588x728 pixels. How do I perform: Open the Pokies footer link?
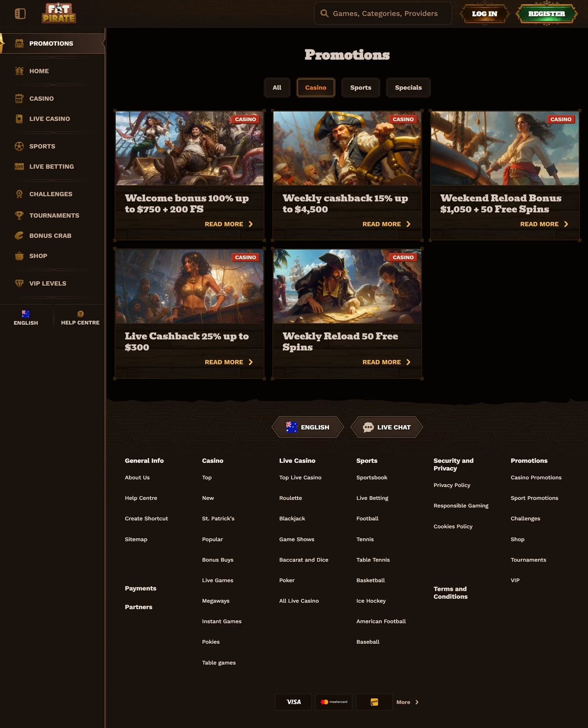tap(211, 642)
